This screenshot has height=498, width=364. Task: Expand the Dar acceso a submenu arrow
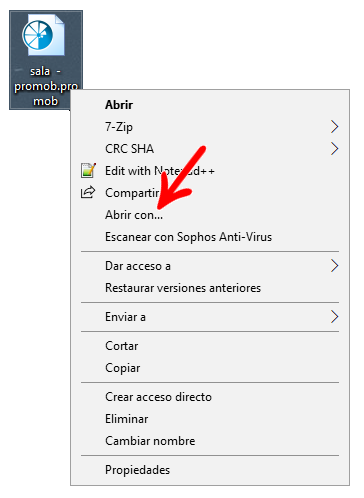point(334,266)
